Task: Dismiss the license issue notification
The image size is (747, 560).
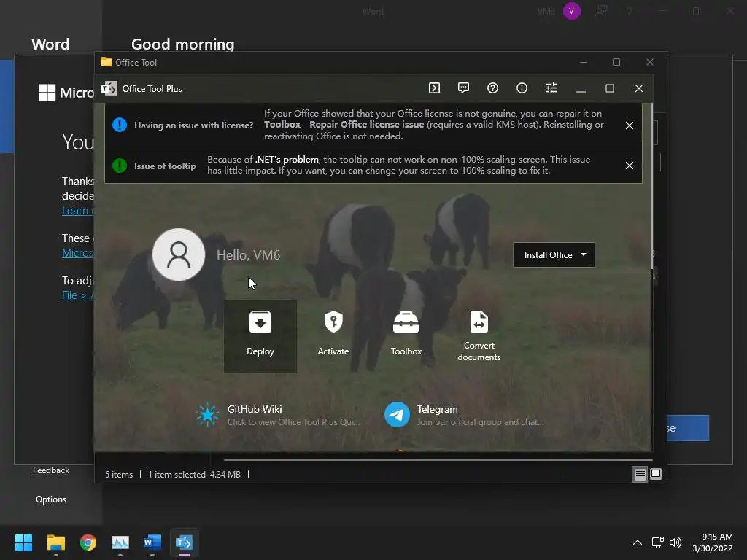Action: click(x=630, y=125)
